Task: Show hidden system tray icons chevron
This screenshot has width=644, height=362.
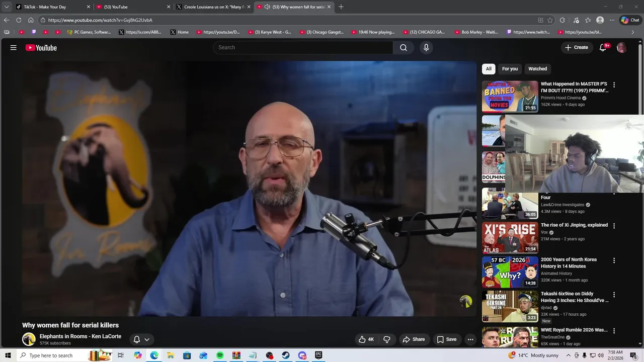Action: (568, 355)
